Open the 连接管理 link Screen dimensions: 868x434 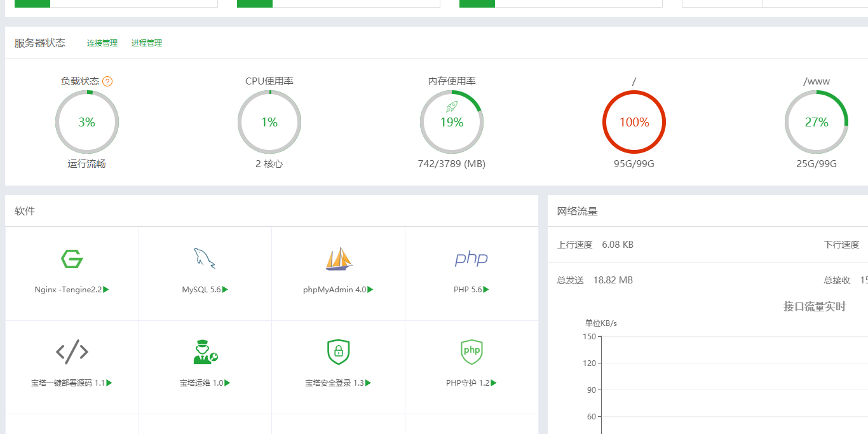102,43
